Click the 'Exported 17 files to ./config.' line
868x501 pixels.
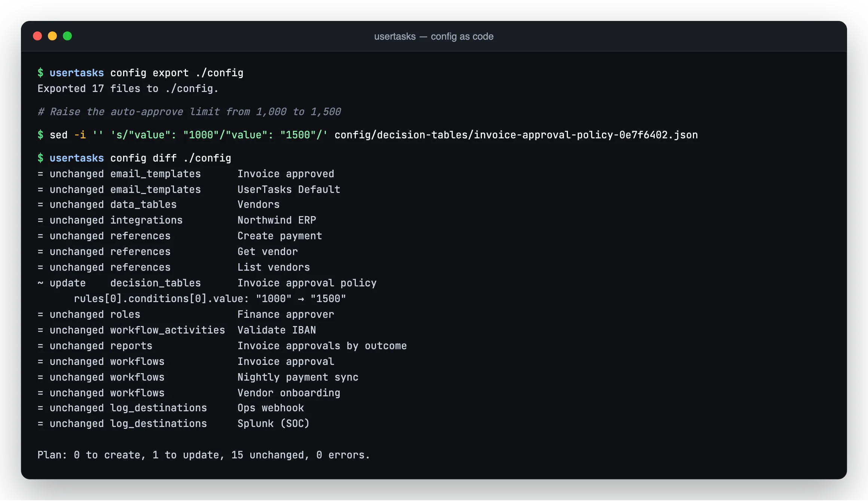[128, 88]
